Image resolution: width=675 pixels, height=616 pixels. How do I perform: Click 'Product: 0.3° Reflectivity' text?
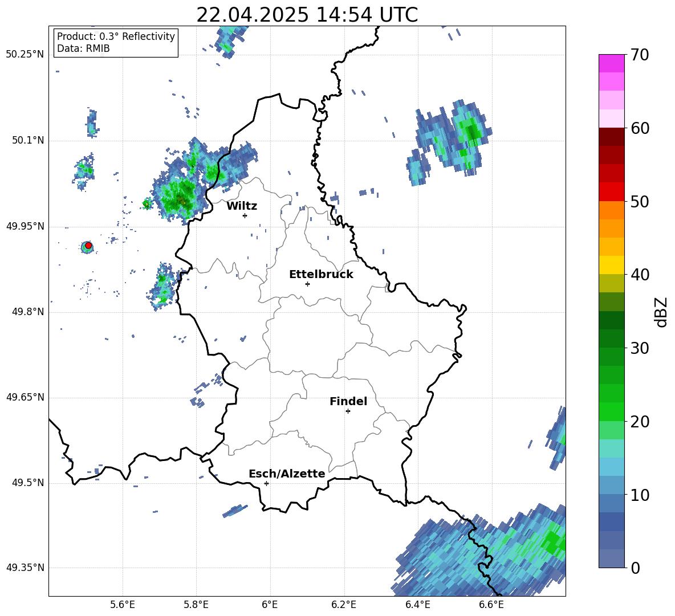pos(116,36)
